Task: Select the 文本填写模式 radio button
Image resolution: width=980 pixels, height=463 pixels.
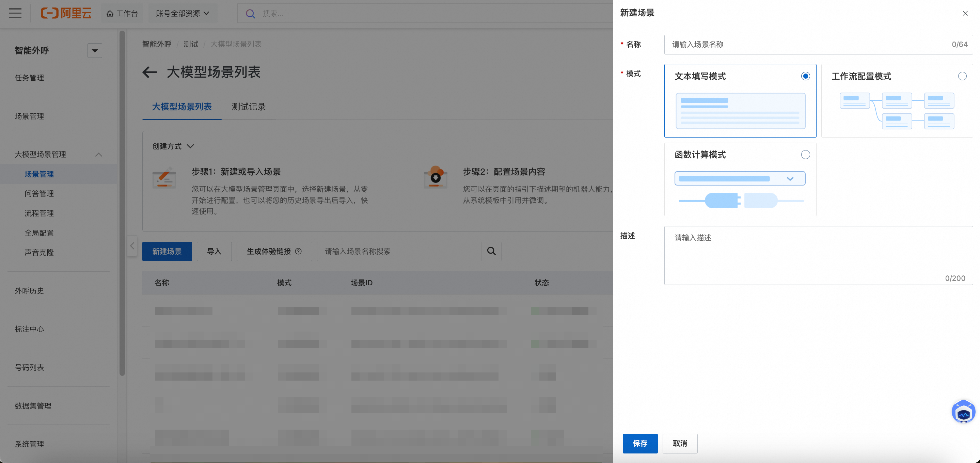Action: [805, 77]
